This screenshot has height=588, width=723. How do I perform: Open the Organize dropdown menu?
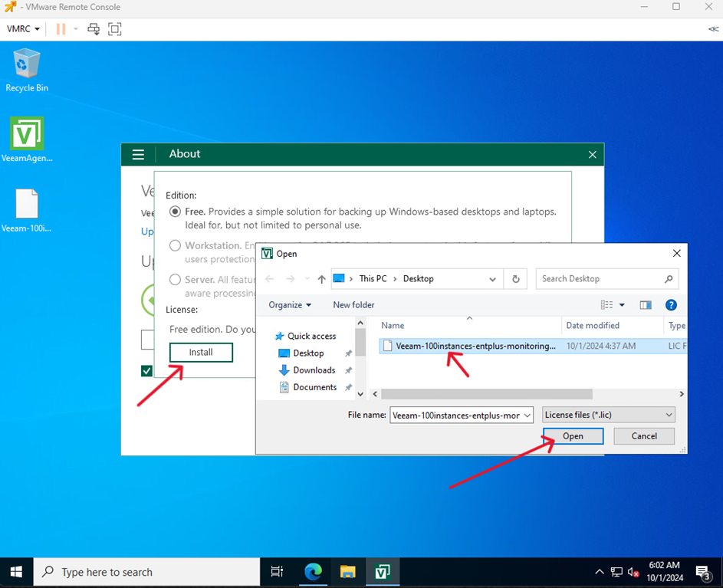tap(290, 305)
